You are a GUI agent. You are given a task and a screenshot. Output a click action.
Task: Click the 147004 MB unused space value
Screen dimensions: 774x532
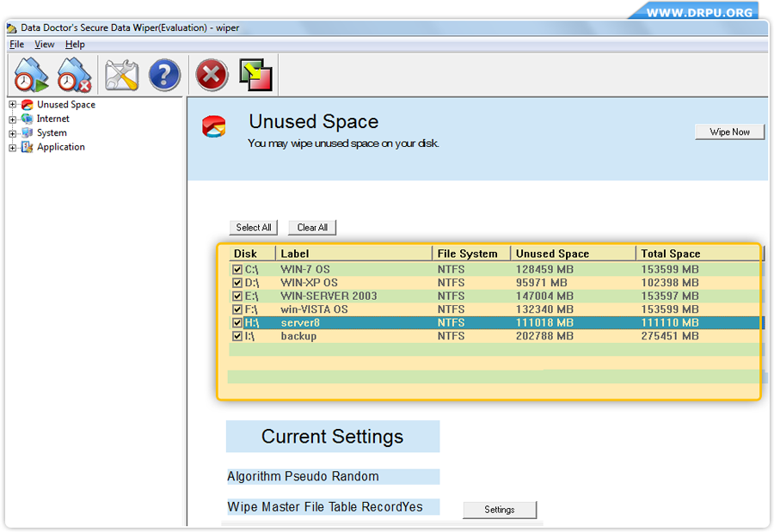point(544,297)
